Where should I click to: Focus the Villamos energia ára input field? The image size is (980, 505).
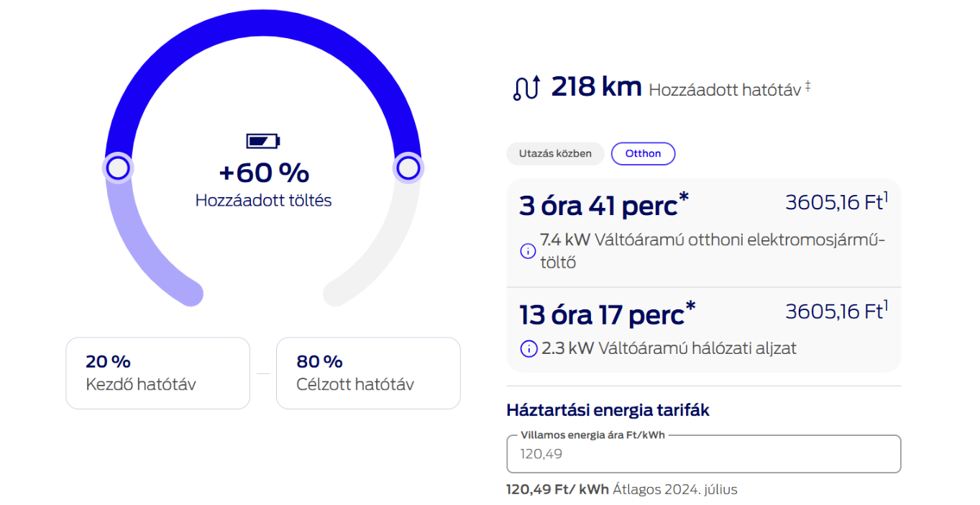tap(704, 454)
